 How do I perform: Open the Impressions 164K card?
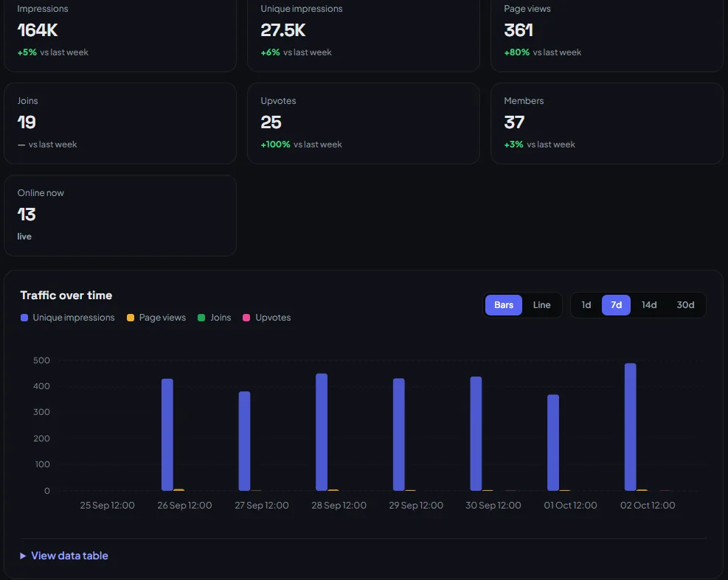coord(120,34)
